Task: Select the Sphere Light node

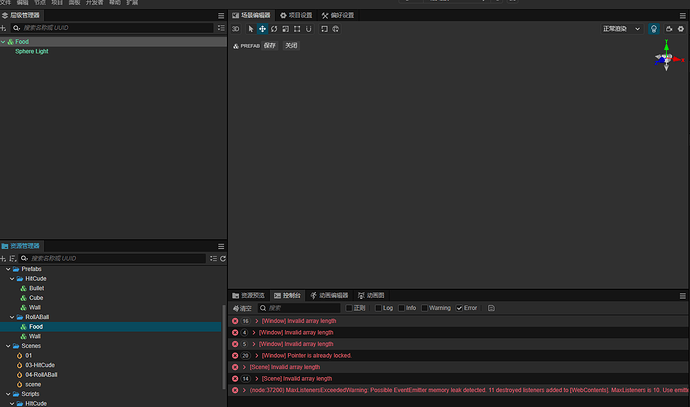Action: (32, 51)
